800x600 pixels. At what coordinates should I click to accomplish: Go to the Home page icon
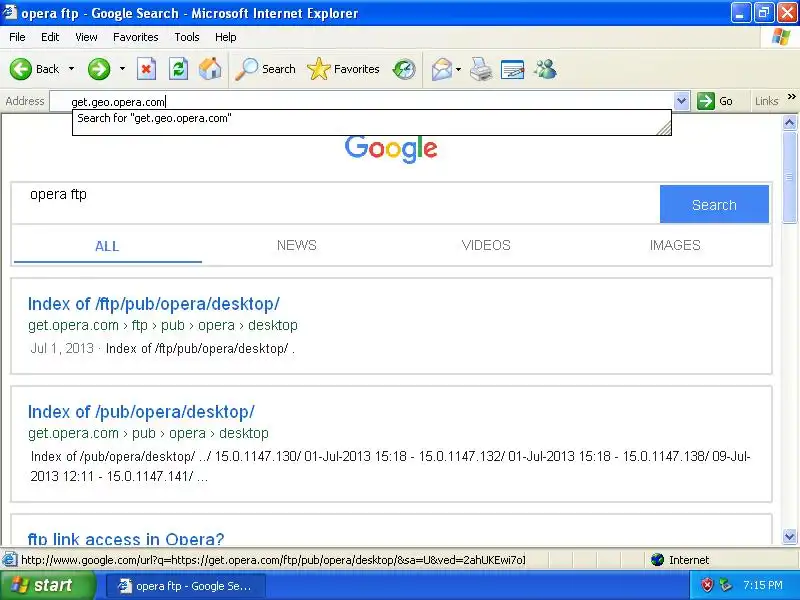tap(210, 69)
